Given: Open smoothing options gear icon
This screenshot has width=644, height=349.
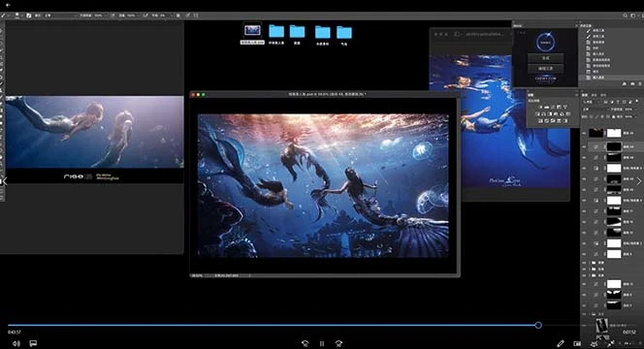Looking at the screenshot, I should tap(178, 16).
